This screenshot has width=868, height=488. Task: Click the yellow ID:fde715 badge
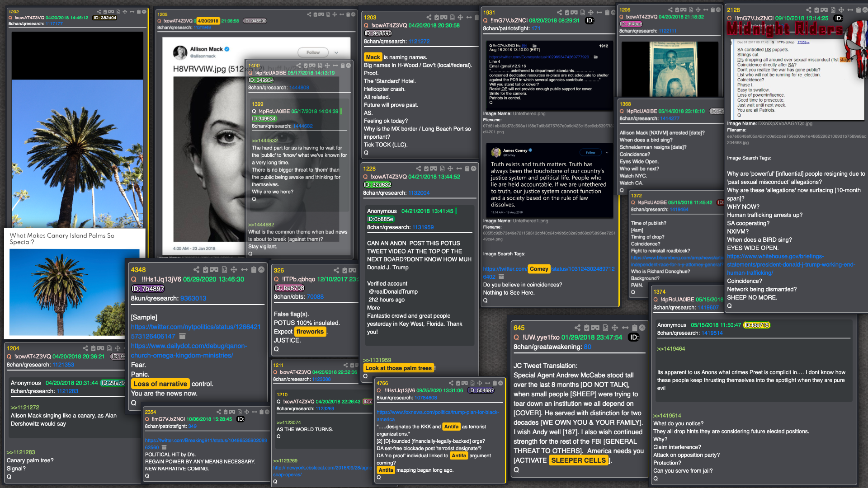click(x=756, y=325)
